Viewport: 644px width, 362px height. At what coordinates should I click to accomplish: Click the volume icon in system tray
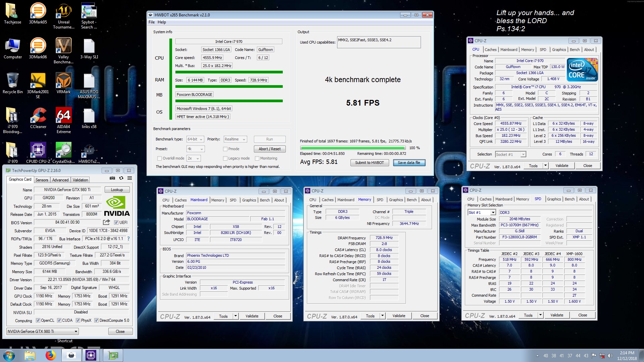click(610, 356)
